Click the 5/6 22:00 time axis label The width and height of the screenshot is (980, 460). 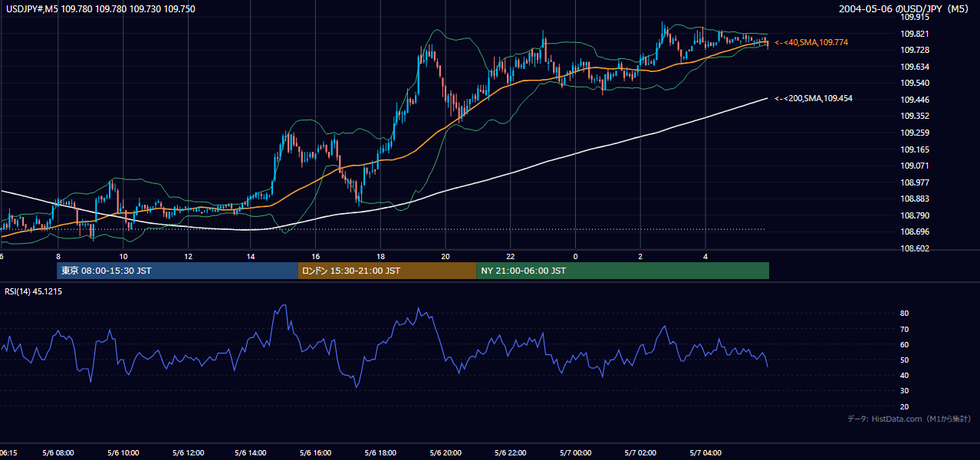511,453
